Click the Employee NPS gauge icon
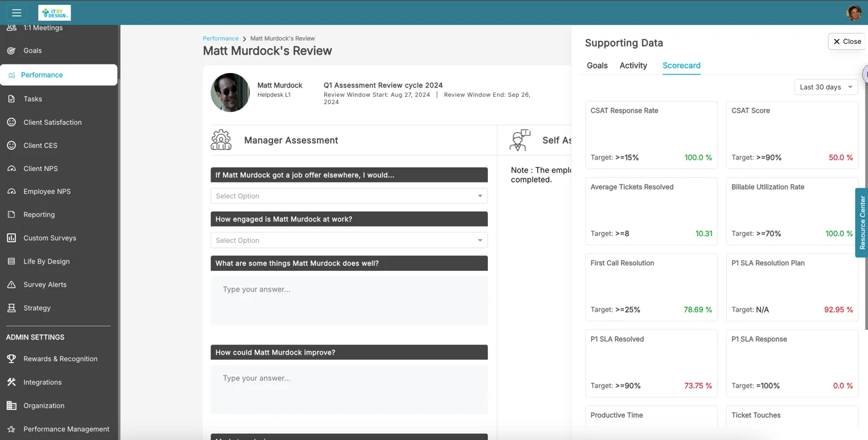Screen dimensions: 868x440 (12, 191)
